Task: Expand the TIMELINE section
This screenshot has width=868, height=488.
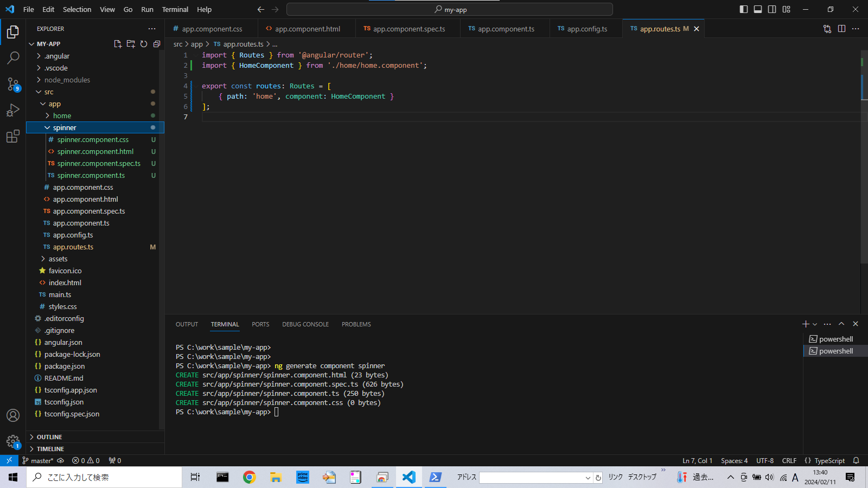Action: coord(95,449)
